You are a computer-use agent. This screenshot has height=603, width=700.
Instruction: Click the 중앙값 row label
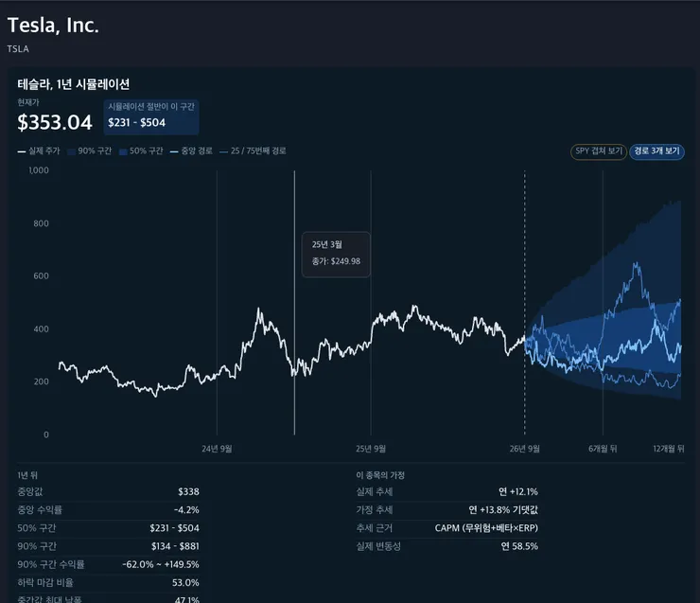pyautogui.click(x=30, y=492)
